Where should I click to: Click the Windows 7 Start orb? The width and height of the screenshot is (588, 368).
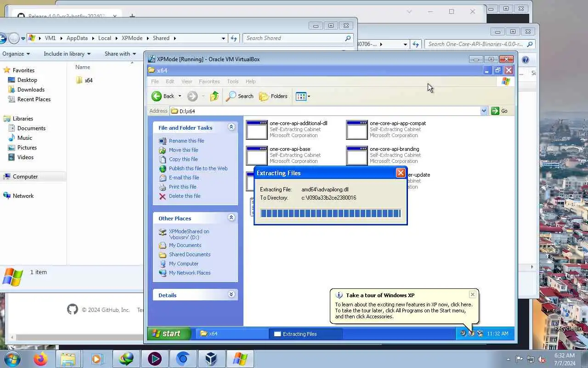coord(12,358)
